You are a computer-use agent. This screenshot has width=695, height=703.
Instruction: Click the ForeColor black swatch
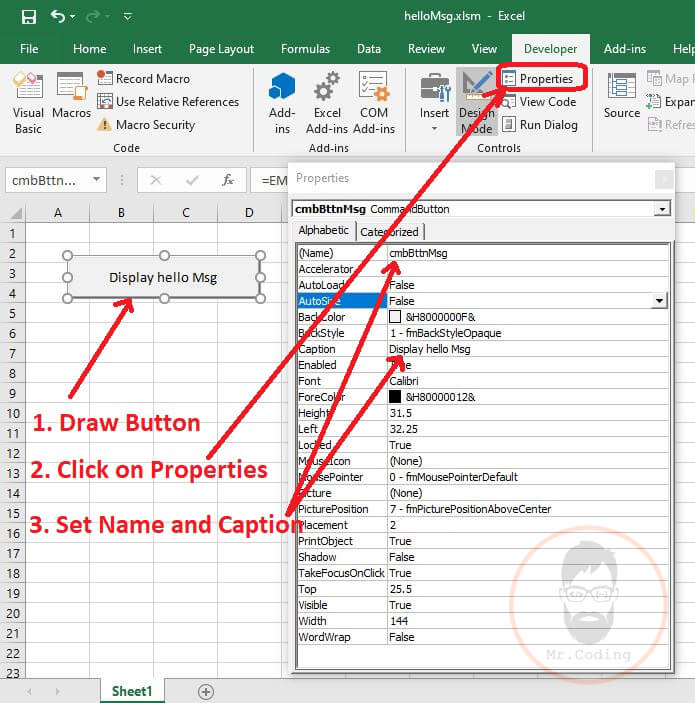(395, 397)
